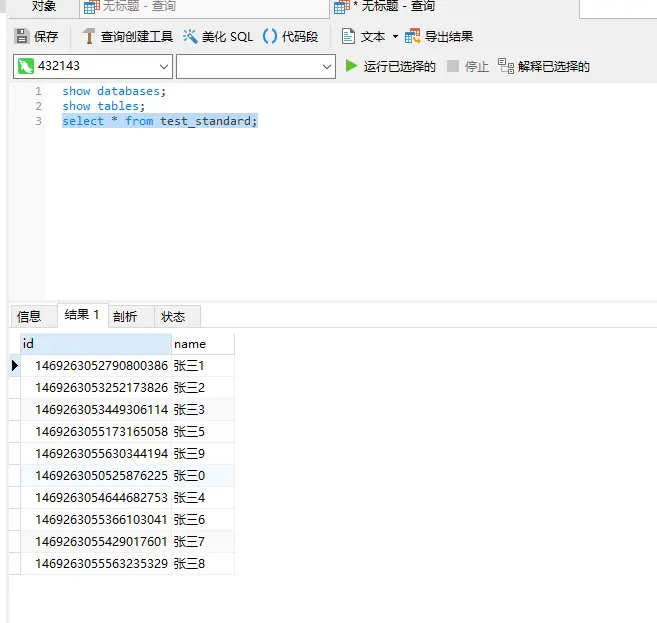This screenshot has height=623, width=657.
Task: Select the row with id 1469263050525876225
Action: 101,476
